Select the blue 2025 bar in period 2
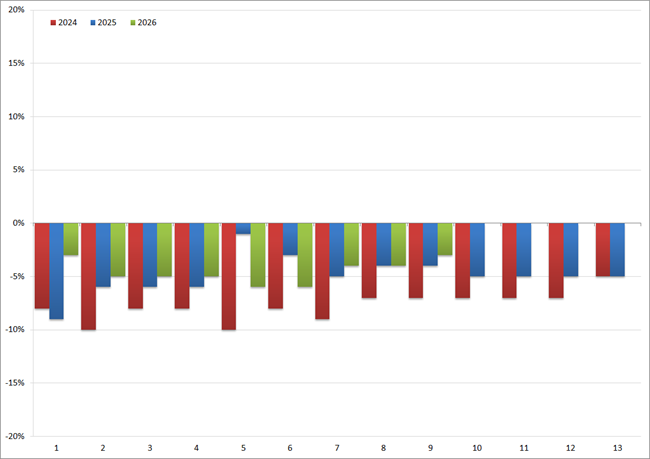Image resolution: width=650 pixels, height=459 pixels. coord(103,255)
